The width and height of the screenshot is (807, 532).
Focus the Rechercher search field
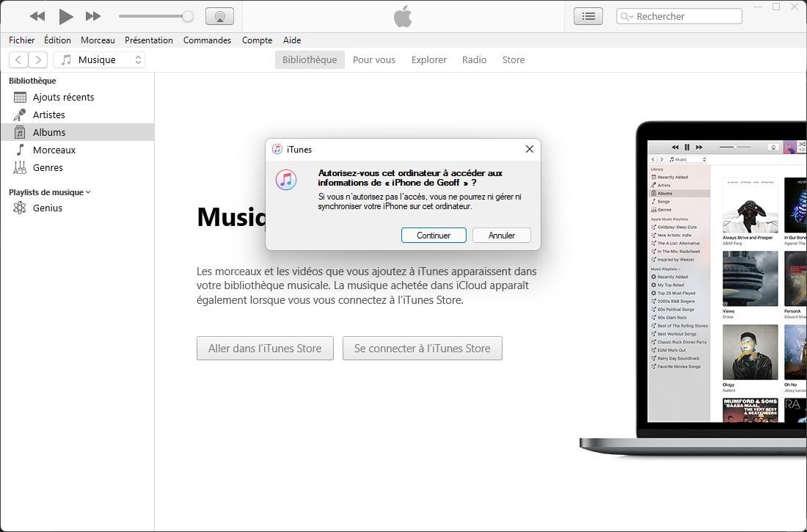679,16
